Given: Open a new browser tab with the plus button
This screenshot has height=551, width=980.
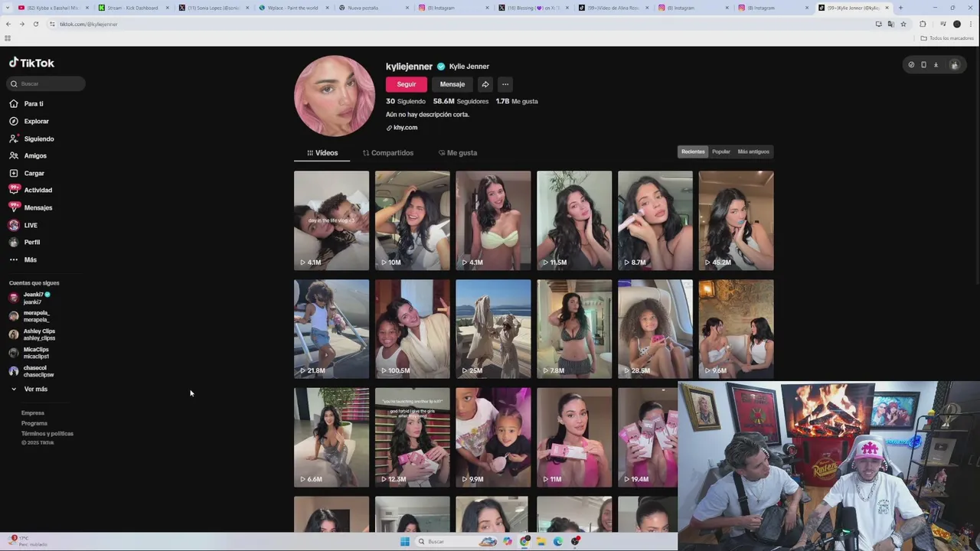Looking at the screenshot, I should 900,8.
